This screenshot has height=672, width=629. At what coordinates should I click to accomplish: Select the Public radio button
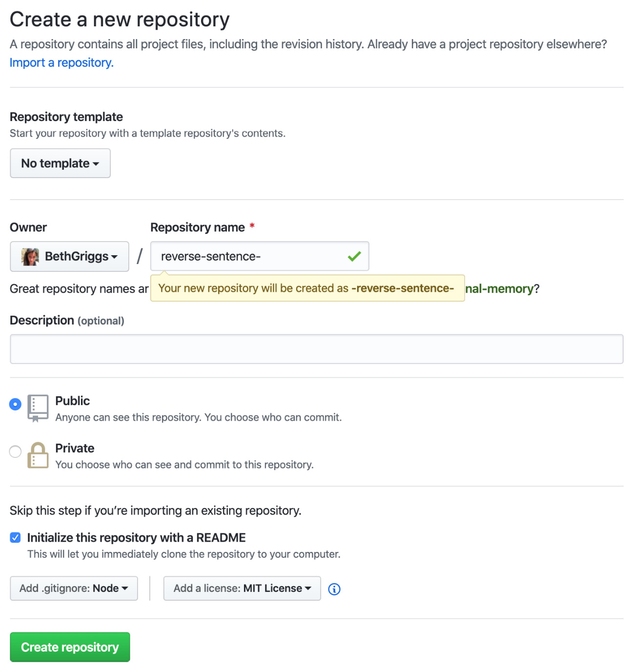click(x=15, y=404)
